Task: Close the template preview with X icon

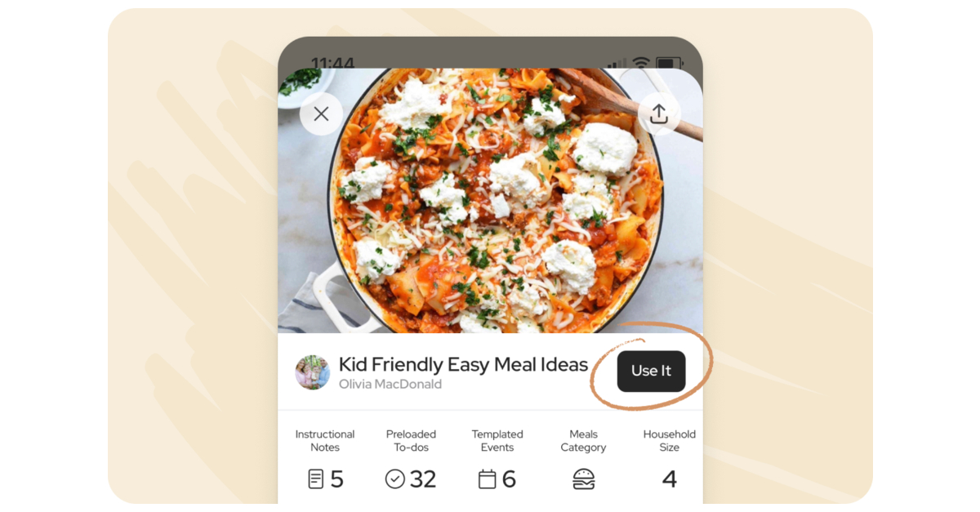Action: point(321,114)
